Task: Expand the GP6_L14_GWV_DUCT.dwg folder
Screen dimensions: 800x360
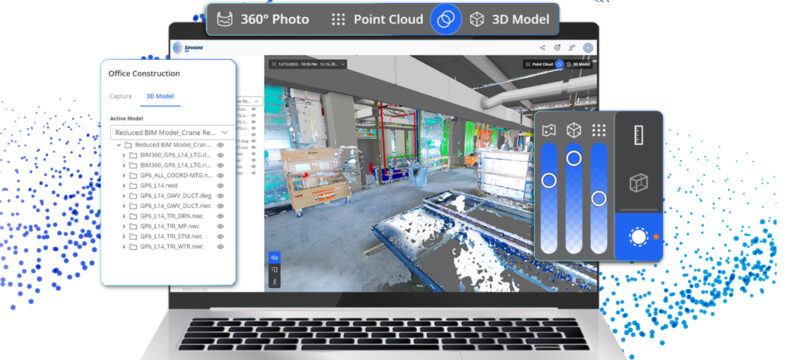Action: click(123, 196)
